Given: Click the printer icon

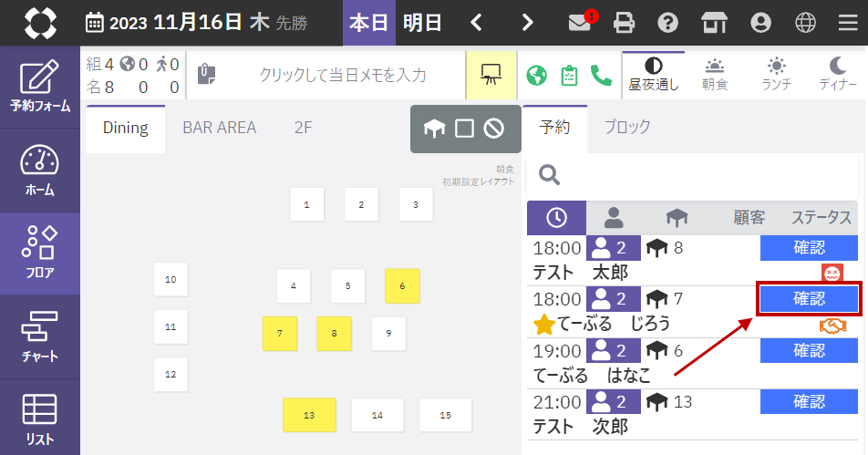Looking at the screenshot, I should [624, 23].
